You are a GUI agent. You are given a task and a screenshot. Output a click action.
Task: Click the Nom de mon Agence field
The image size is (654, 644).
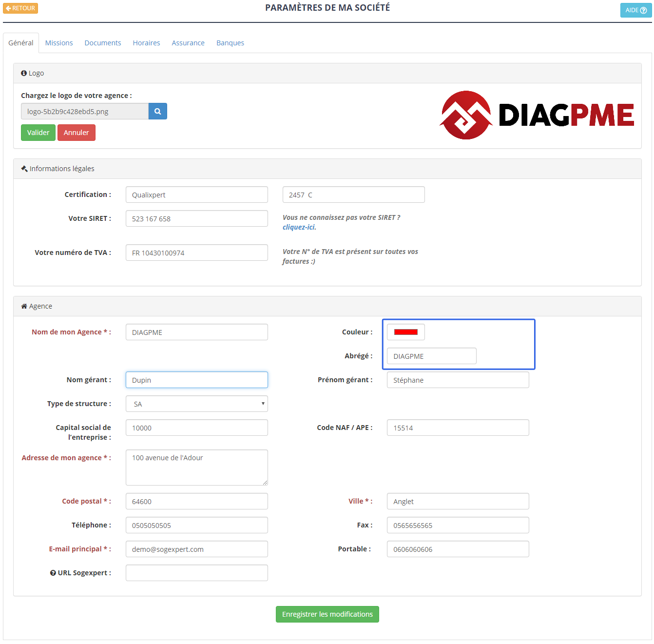pyautogui.click(x=197, y=332)
